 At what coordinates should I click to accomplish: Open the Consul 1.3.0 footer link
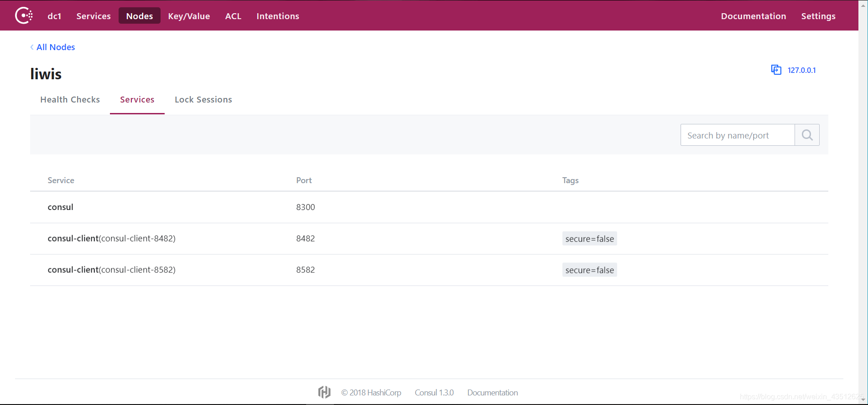pyautogui.click(x=434, y=392)
